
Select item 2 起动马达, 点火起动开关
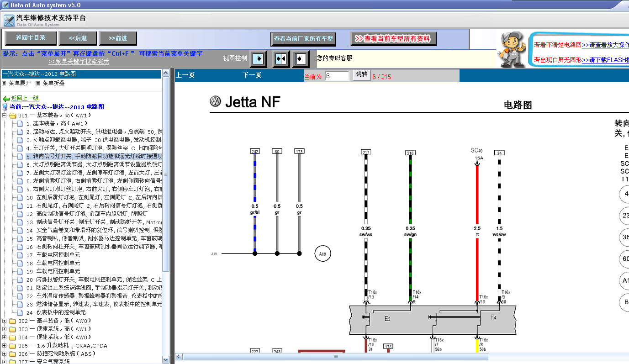(x=94, y=132)
